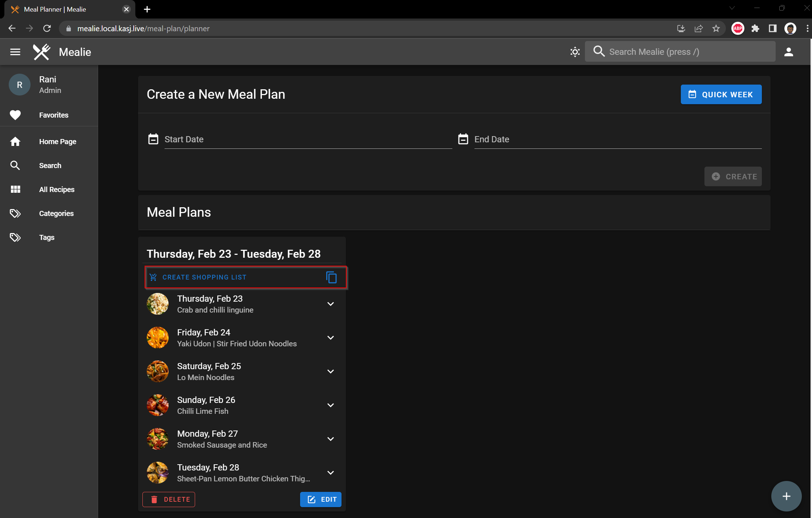Click the user profile icon in header

(788, 52)
